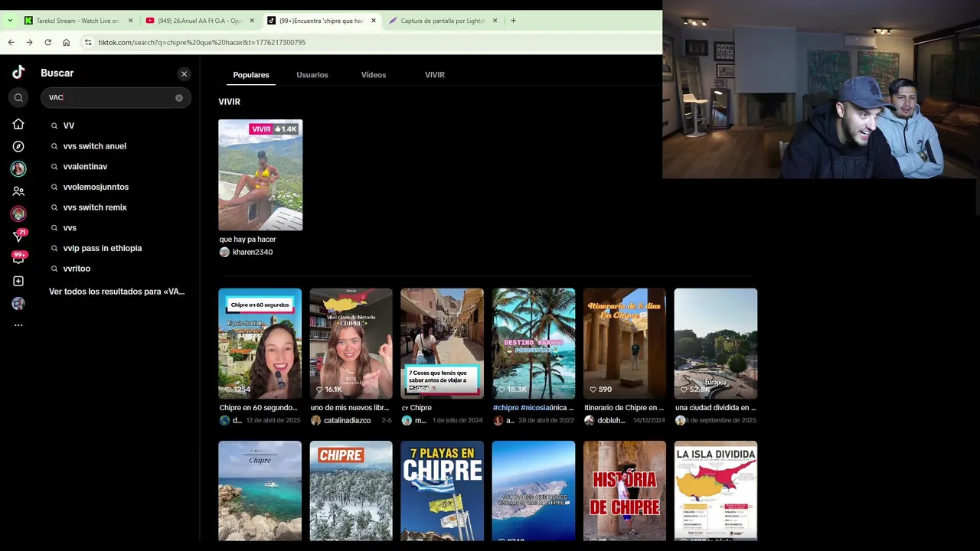Open bottom profile avatar in sidebar
This screenshot has height=551, width=980.
point(18,303)
